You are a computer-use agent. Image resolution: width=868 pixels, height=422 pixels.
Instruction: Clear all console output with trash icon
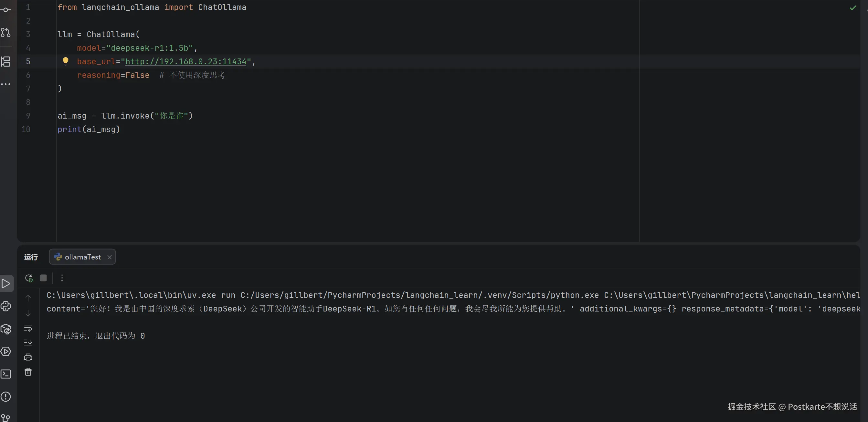coord(28,372)
